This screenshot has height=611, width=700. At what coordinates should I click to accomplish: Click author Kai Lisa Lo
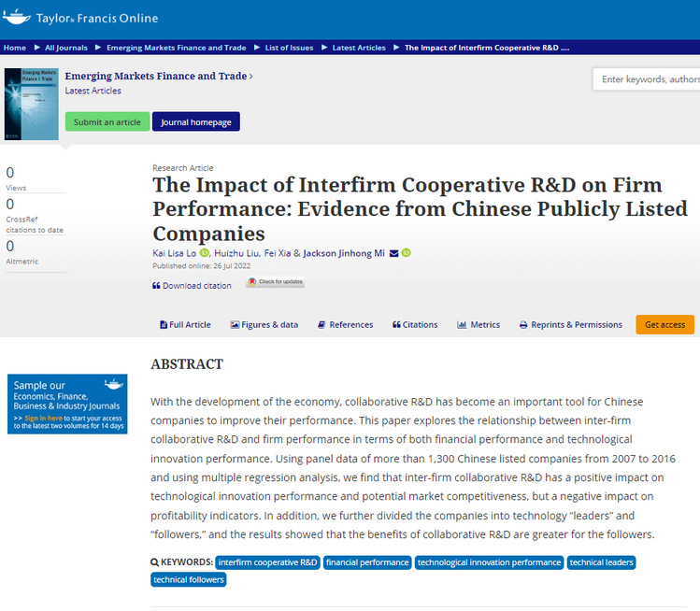tap(174, 253)
